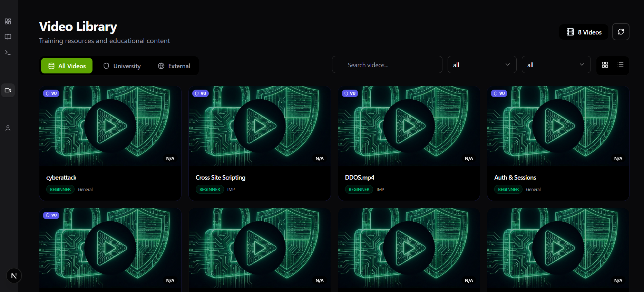Expand the second 'all' filter dropdown
644x292 pixels.
[x=556, y=65]
